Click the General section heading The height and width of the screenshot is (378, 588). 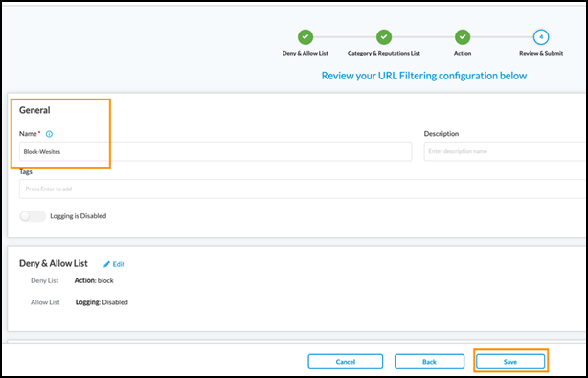coord(34,110)
